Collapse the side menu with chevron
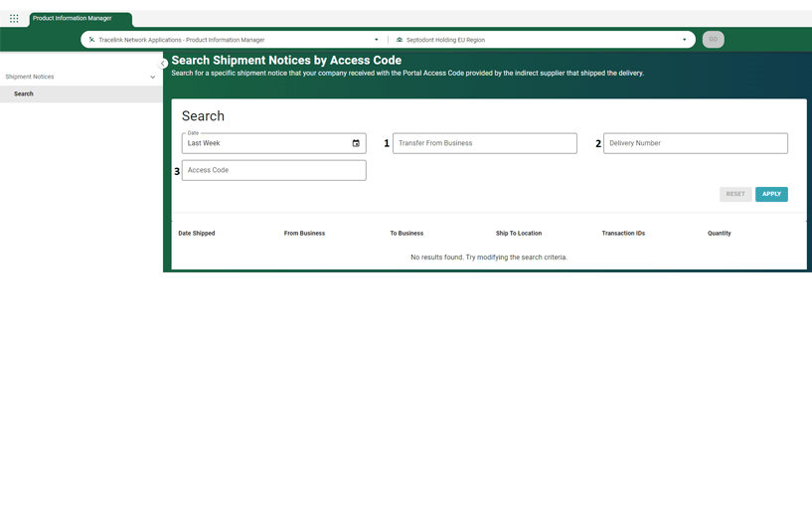 163,64
